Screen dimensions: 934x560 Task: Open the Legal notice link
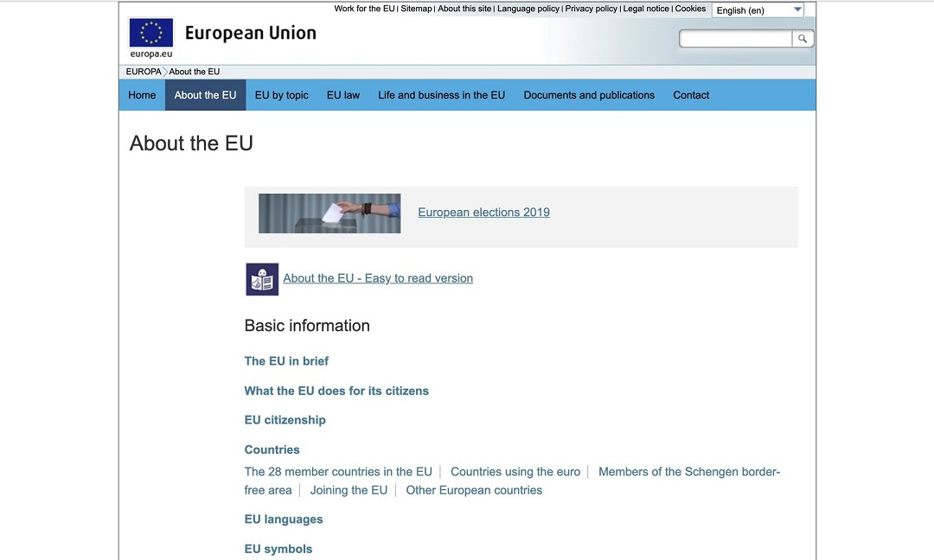point(646,9)
